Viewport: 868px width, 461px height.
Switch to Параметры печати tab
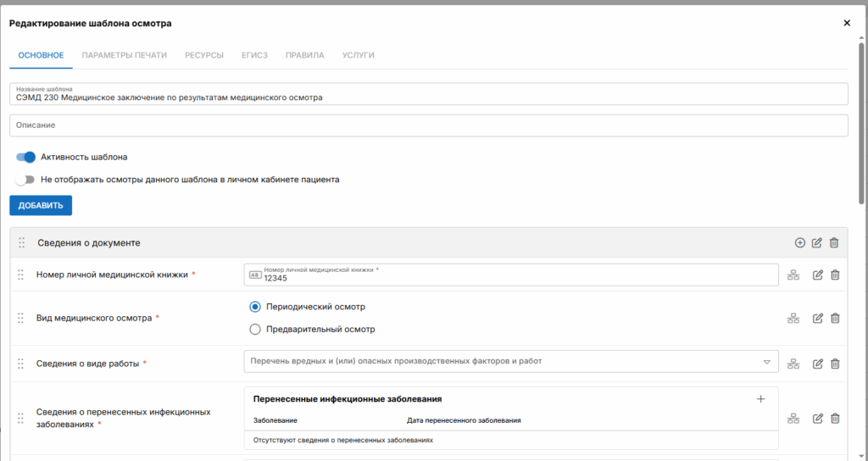coord(124,55)
